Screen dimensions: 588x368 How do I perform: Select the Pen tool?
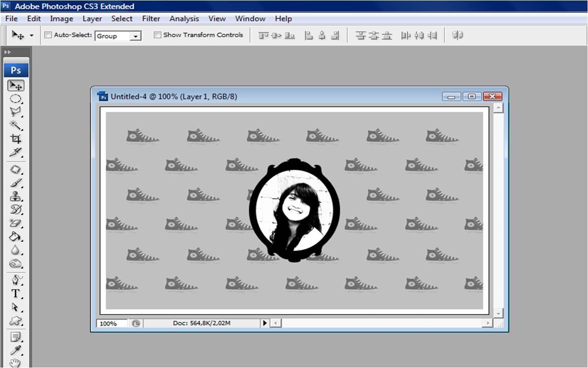[x=16, y=280]
